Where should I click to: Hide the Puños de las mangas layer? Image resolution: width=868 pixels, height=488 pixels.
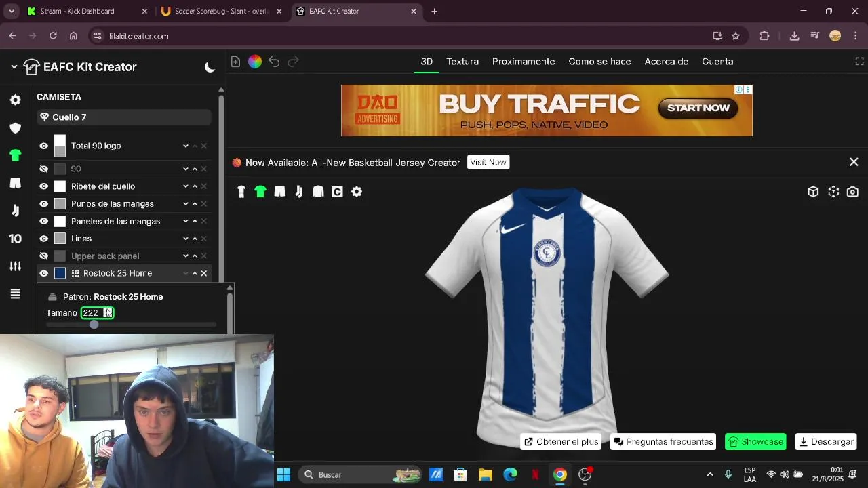(x=44, y=204)
